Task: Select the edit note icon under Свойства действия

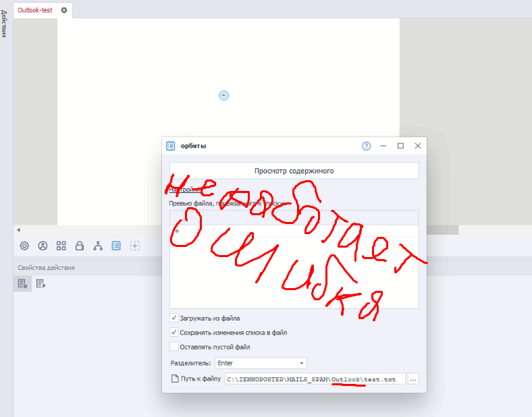Action: click(41, 283)
